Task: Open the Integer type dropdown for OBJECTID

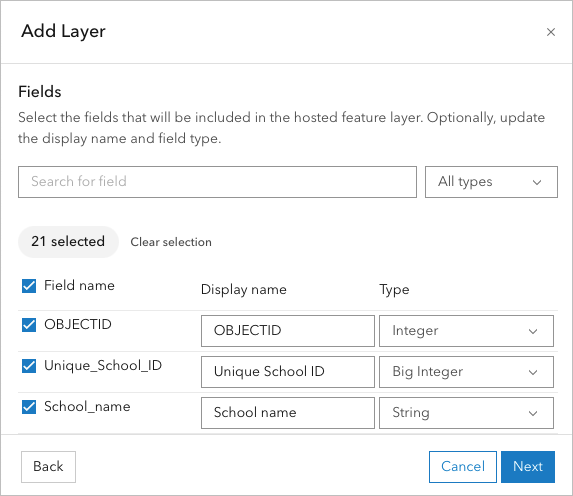Action: click(x=466, y=331)
